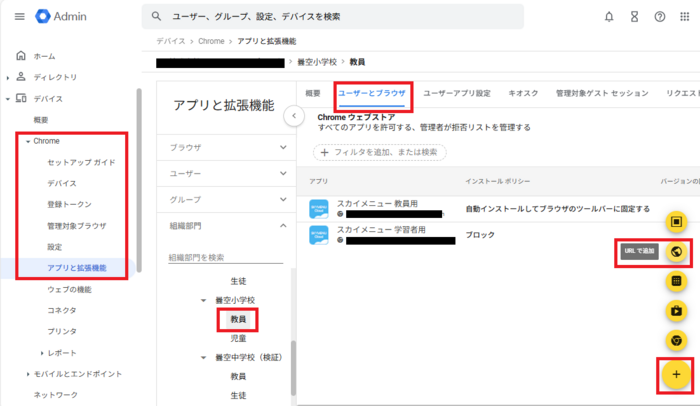Open the hamburger main menu
Viewport: 700px width, 406px height.
point(19,17)
